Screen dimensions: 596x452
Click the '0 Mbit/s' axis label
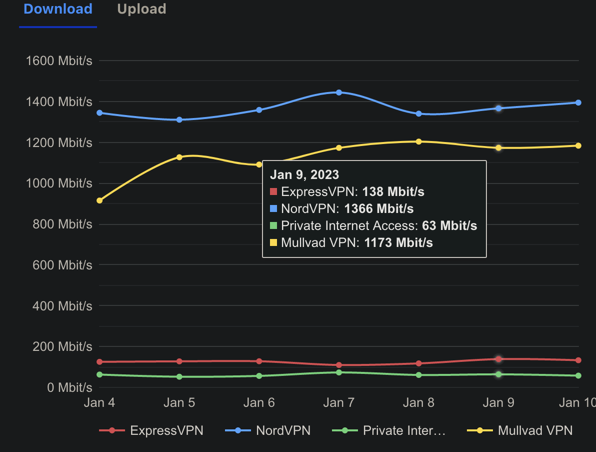[70, 388]
